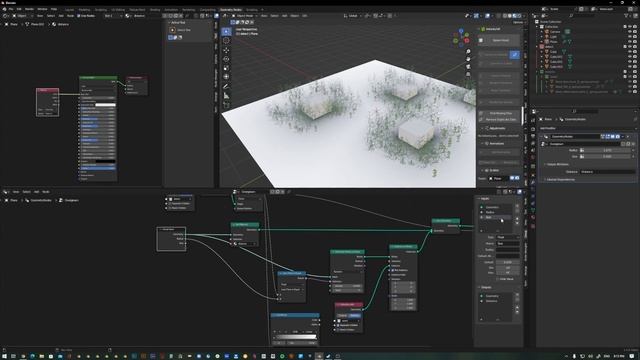Click the Name field in node sidebar
The image size is (640, 360).
[x=508, y=243]
